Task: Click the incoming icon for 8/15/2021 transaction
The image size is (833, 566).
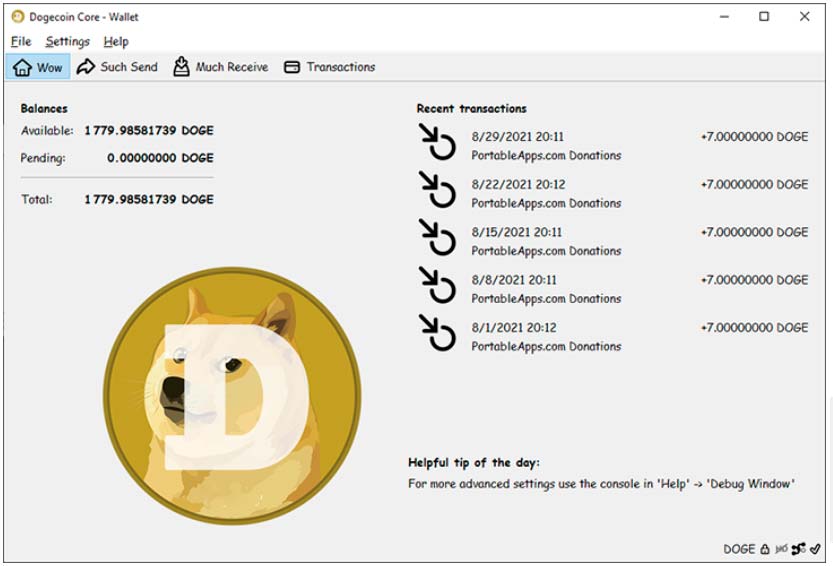Action: click(437, 237)
